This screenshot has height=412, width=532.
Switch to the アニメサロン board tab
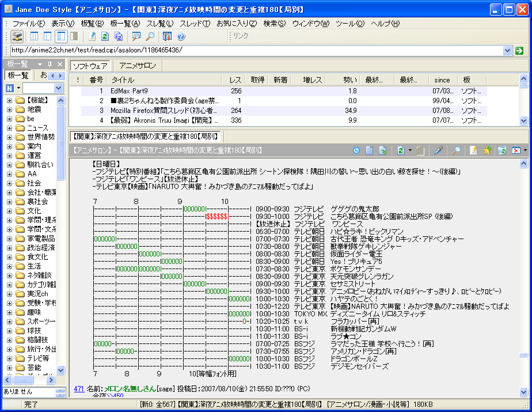138,66
